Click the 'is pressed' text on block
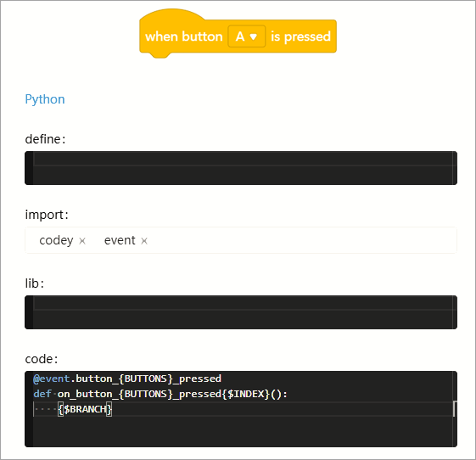Screen dimensions: 476x460 (300, 36)
